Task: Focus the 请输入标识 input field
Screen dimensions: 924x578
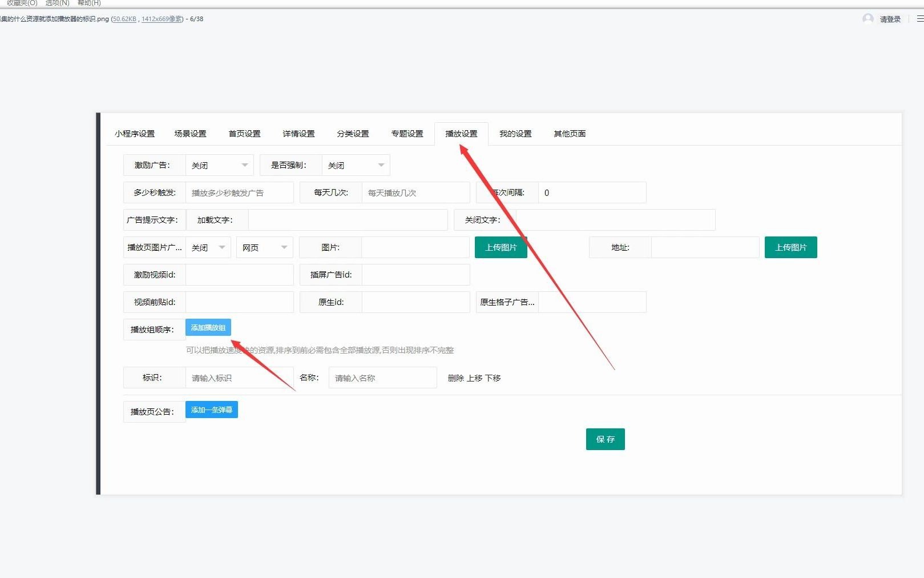Action: pos(240,378)
